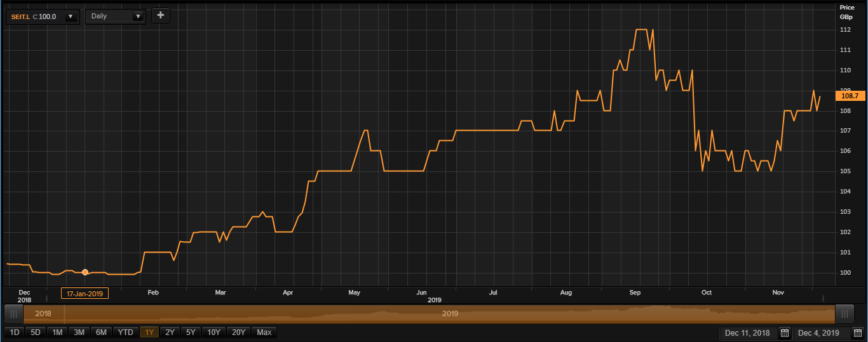Screen dimensions: 868x342
Task: Open calendar picker for start date
Action: [784, 333]
